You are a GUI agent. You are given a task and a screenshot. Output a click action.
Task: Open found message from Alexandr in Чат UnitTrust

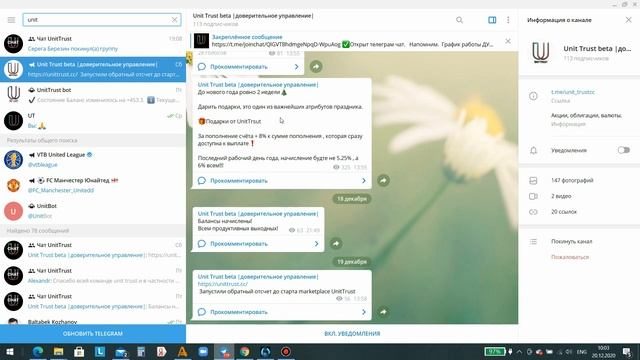[x=93, y=276]
